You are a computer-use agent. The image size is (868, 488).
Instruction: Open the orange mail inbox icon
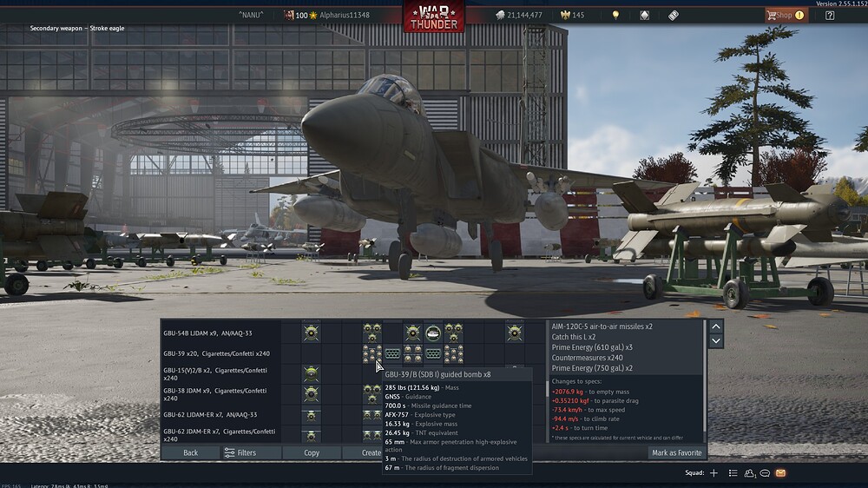click(780, 473)
